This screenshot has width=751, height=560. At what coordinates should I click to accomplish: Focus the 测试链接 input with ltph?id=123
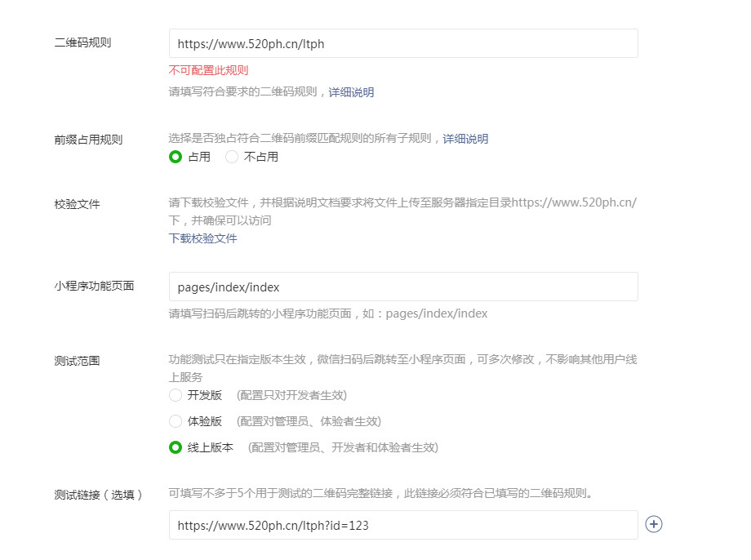pos(403,526)
